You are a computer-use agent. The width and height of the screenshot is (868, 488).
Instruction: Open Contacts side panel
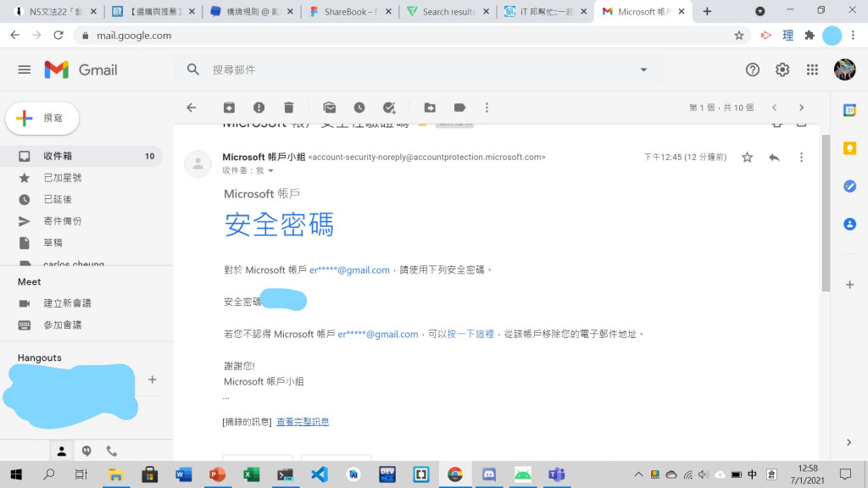click(x=849, y=224)
